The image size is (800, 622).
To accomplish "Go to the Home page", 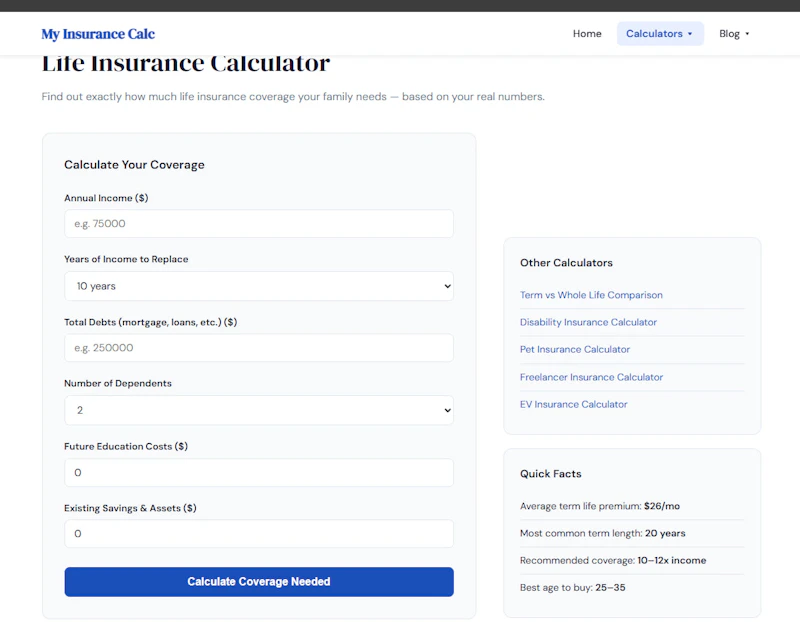I will click(x=587, y=34).
